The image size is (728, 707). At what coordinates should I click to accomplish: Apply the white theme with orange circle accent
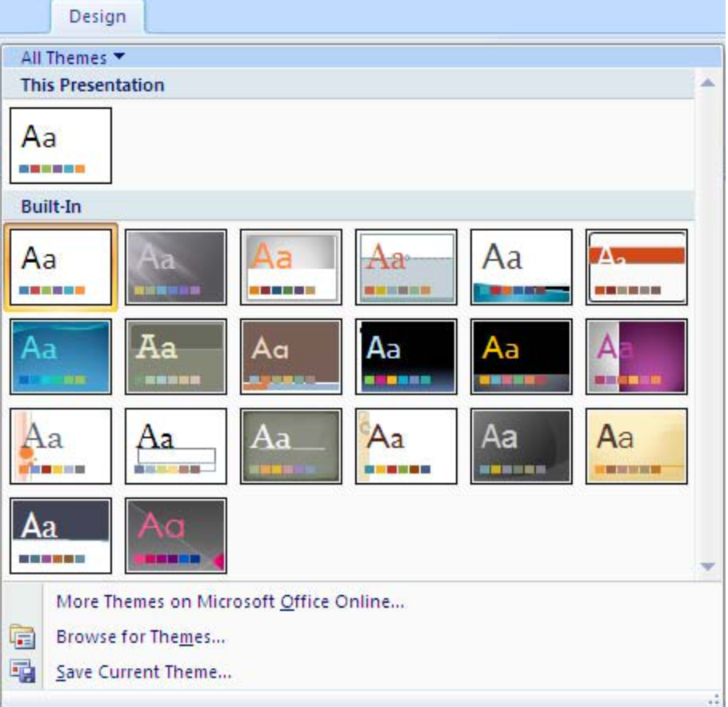point(61,446)
